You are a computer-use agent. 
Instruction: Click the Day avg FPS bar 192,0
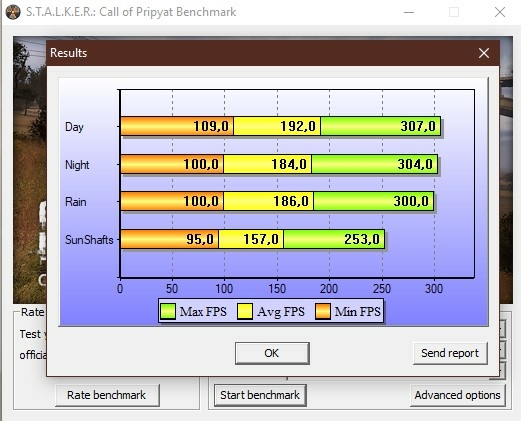pos(277,126)
